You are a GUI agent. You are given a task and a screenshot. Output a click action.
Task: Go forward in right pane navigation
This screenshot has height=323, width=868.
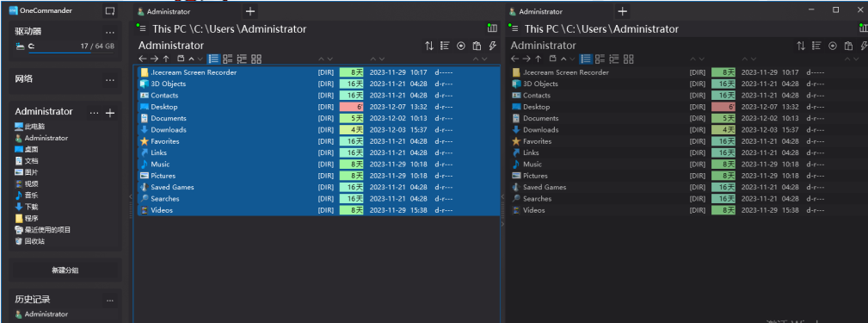coord(526,59)
